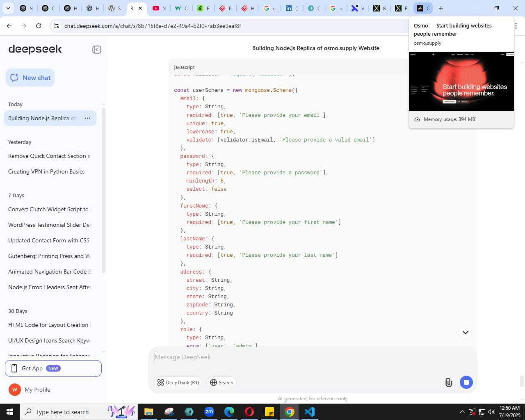Open a new browser tab

pyautogui.click(x=441, y=8)
